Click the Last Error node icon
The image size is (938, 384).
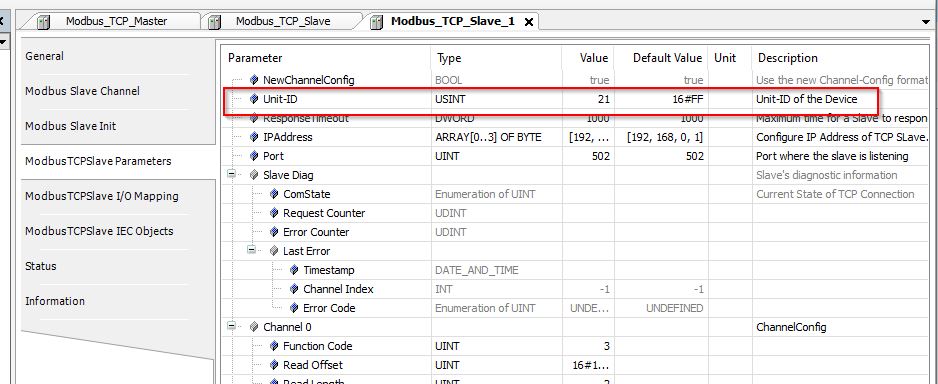coord(274,251)
